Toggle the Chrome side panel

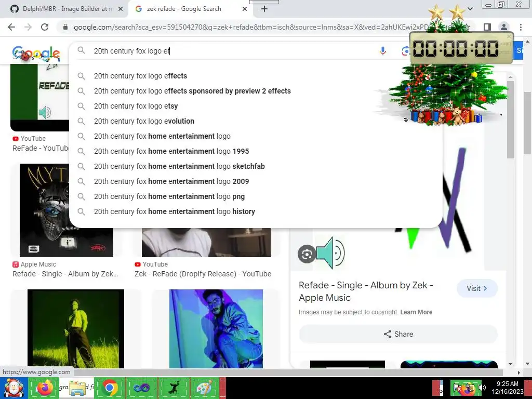[x=487, y=27]
